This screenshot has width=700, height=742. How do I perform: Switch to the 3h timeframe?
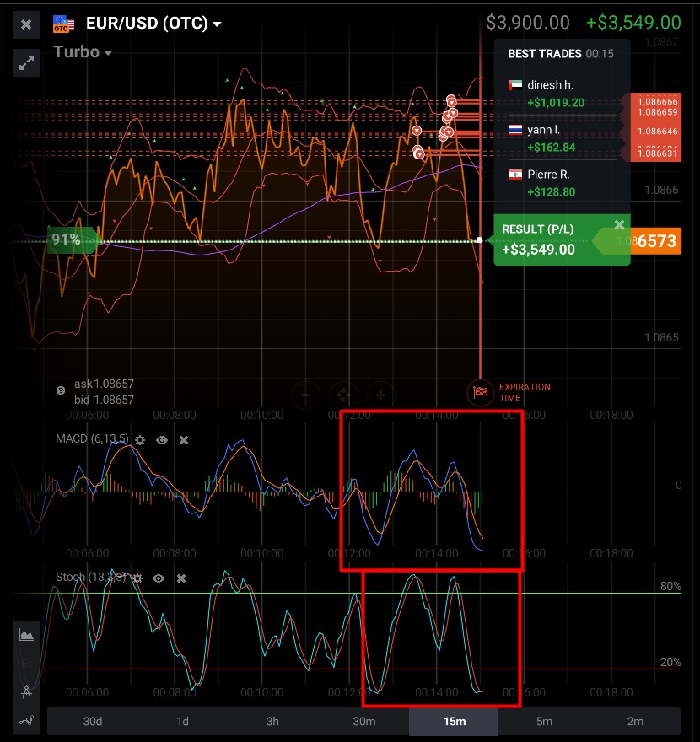pyautogui.click(x=272, y=721)
